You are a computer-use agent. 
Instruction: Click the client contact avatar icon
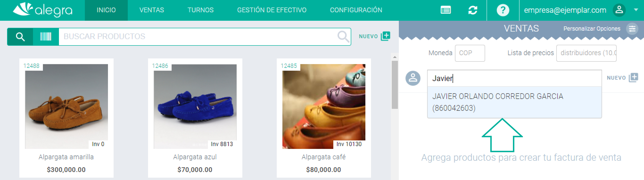[413, 78]
